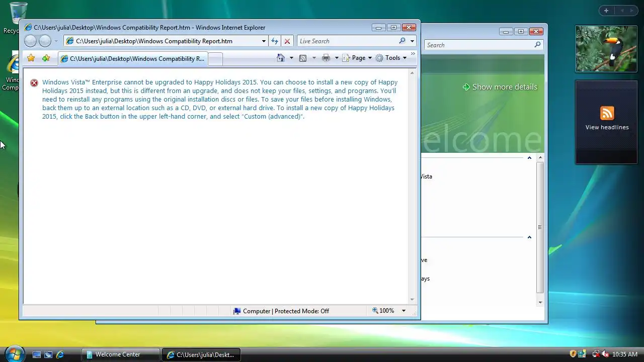Open the recent pages dropdown arrow

pos(56,41)
